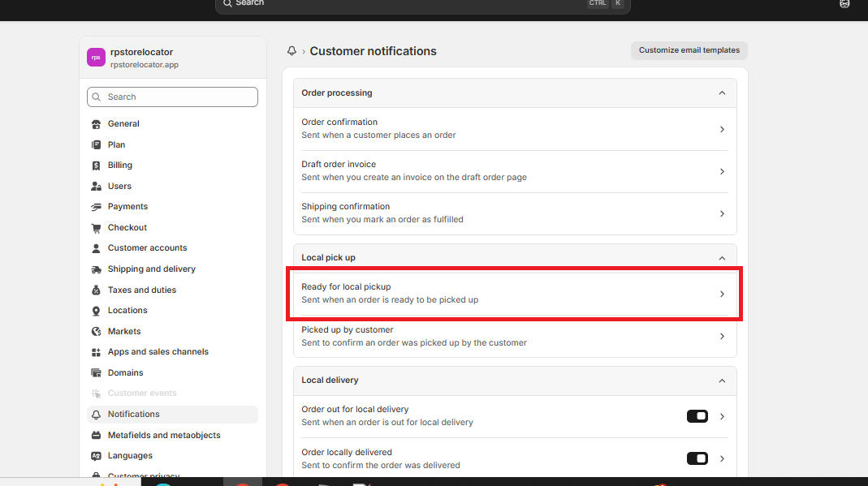Viewport: 868px width, 486px height.
Task: Click the rps store avatar icon
Action: (96, 58)
